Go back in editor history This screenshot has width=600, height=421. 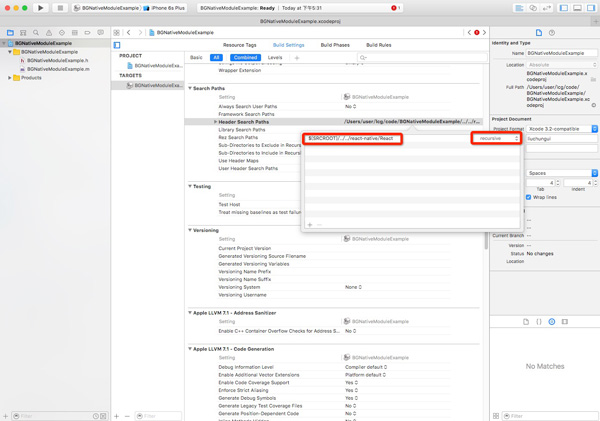click(129, 32)
